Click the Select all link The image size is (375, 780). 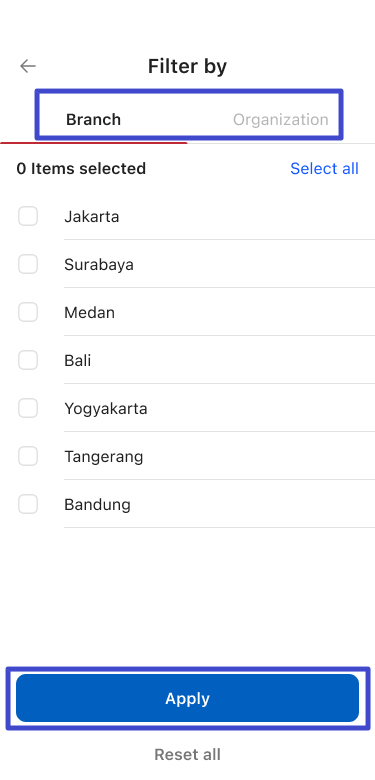click(324, 169)
